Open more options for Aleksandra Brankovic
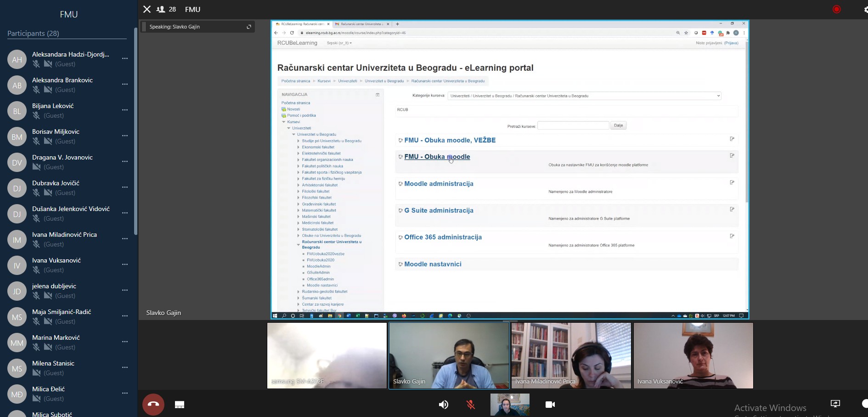 click(x=125, y=85)
